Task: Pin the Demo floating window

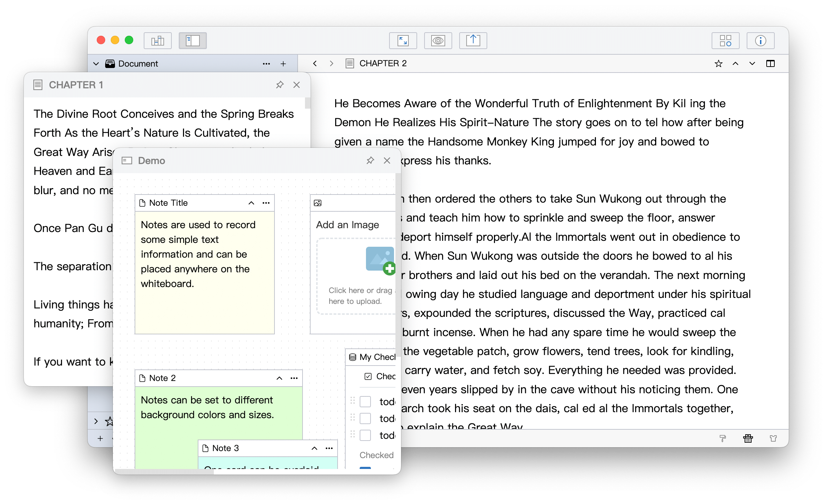Action: tap(370, 161)
